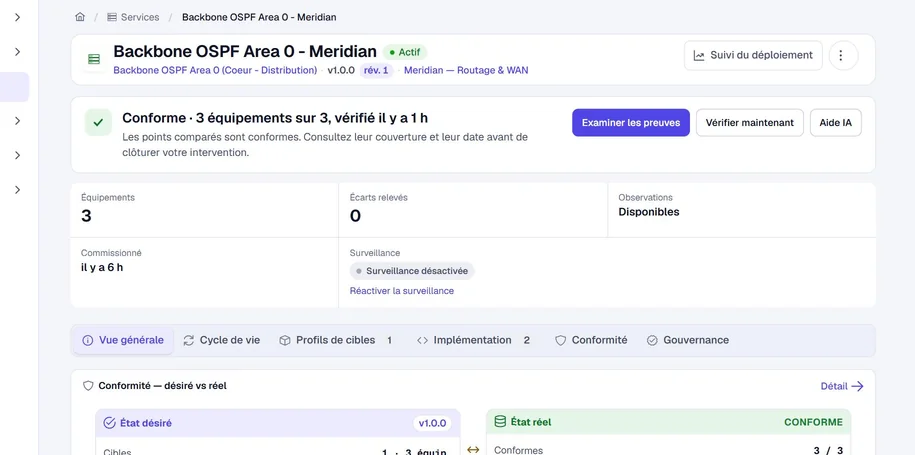This screenshot has height=455, width=915.
Task: Expand first sidebar chevron at top
Action: tap(18, 18)
